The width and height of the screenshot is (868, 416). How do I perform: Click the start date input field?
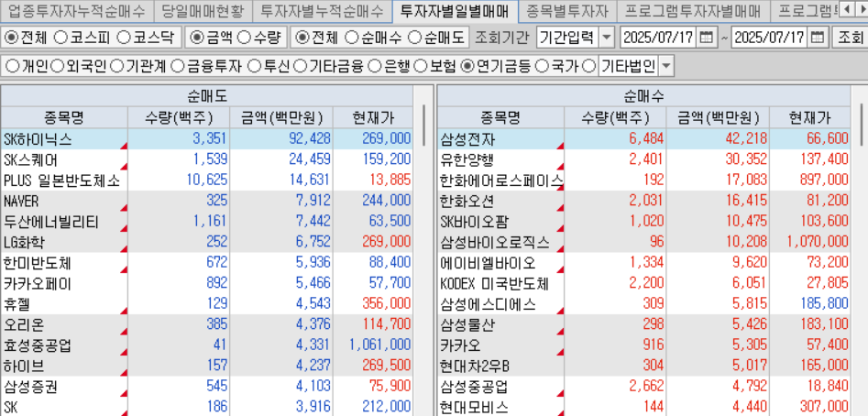[659, 38]
